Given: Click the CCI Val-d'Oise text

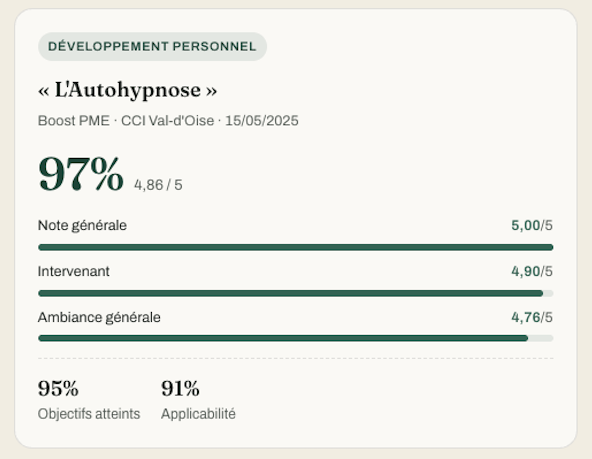Looking at the screenshot, I should tap(167, 121).
